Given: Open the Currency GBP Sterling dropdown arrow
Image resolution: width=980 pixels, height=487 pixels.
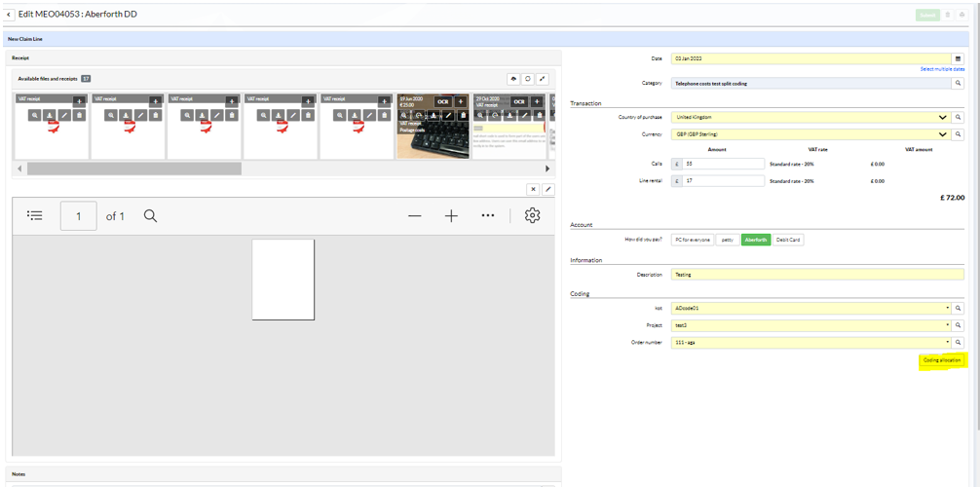Looking at the screenshot, I should coord(943,134).
